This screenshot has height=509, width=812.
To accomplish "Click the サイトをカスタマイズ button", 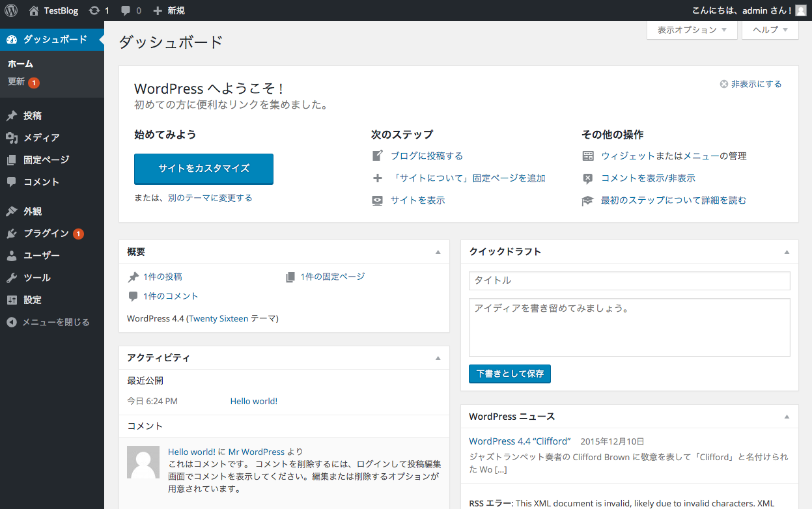I will [204, 169].
